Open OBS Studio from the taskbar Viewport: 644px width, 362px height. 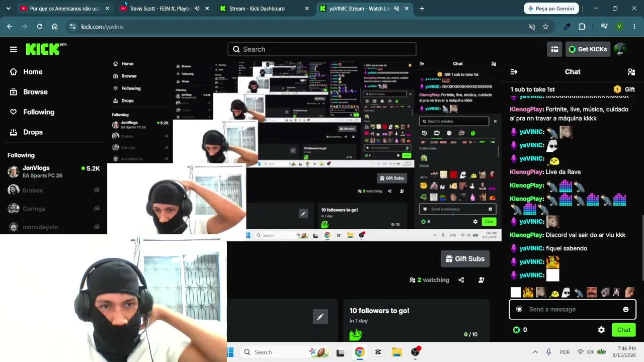(x=416, y=352)
